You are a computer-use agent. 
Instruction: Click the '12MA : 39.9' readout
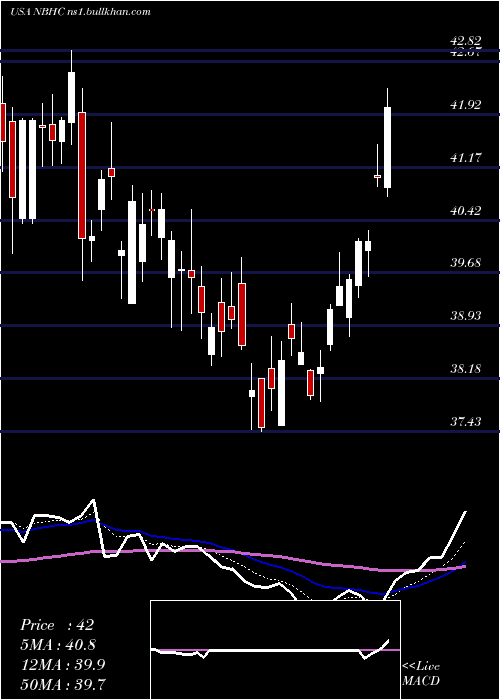63,665
